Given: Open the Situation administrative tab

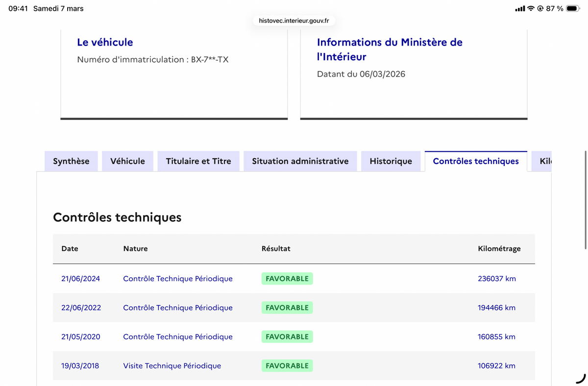Looking at the screenshot, I should click(300, 161).
